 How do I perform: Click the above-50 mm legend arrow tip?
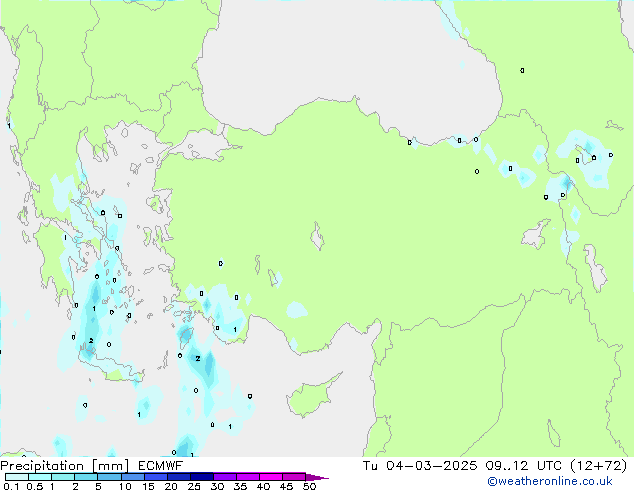pyautogui.click(x=317, y=477)
